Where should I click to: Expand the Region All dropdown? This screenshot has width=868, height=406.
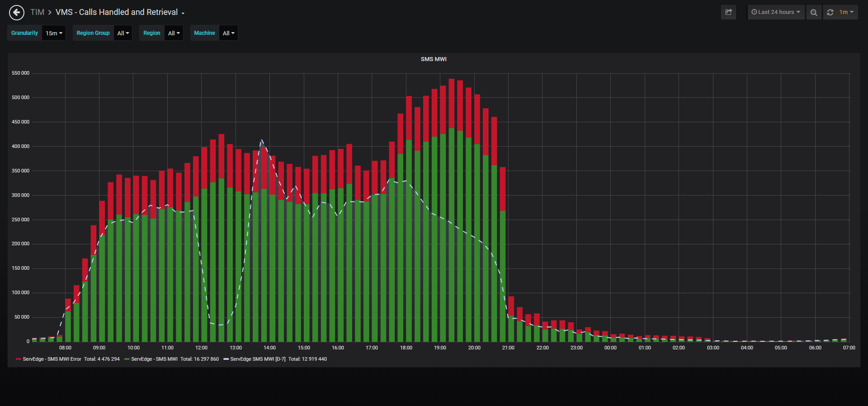(174, 33)
